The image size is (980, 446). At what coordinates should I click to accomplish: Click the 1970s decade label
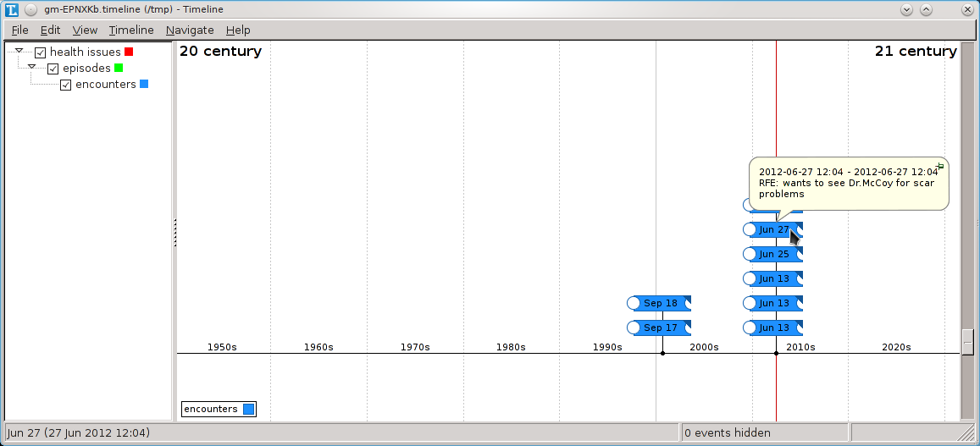coord(415,347)
